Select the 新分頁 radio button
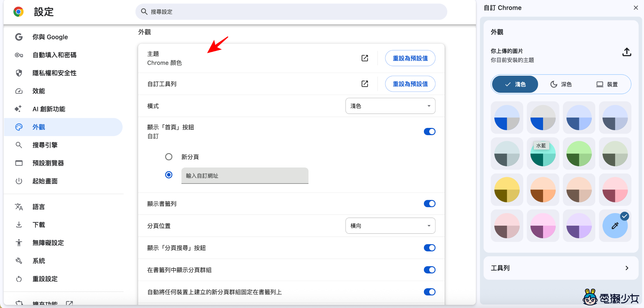644x308 pixels. click(x=169, y=157)
